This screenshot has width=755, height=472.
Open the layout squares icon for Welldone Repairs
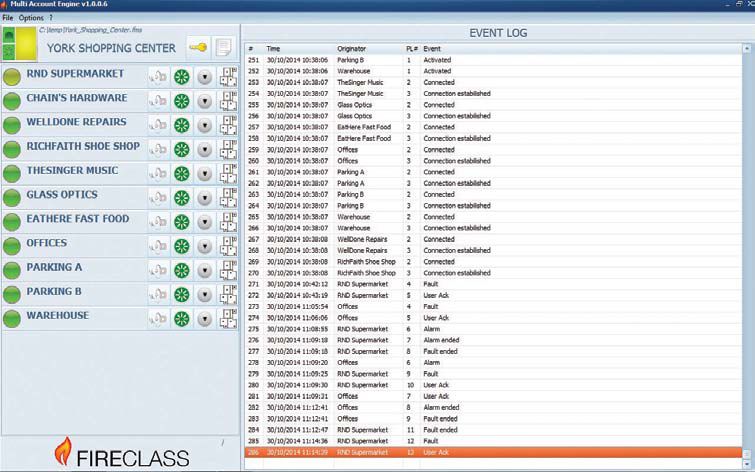[228, 125]
